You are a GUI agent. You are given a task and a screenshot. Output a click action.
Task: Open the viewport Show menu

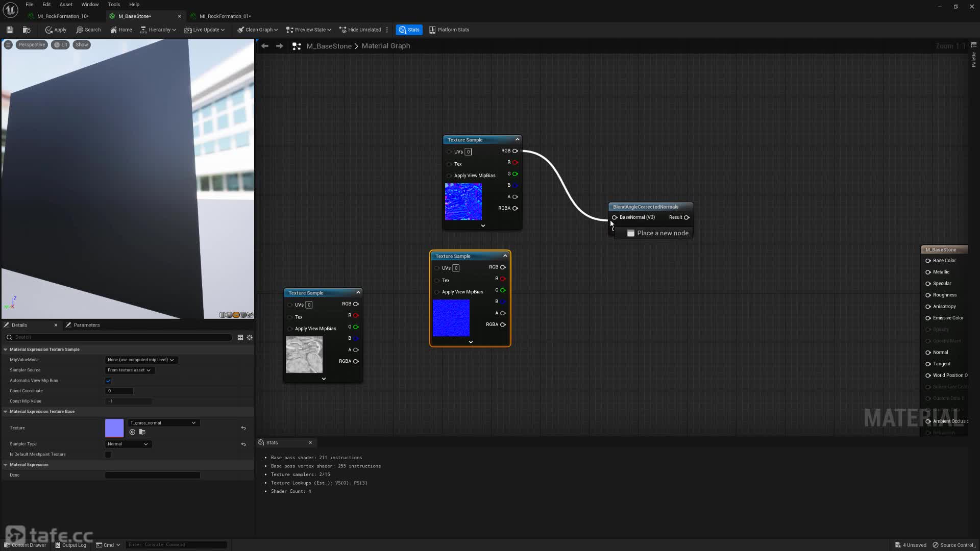(82, 45)
